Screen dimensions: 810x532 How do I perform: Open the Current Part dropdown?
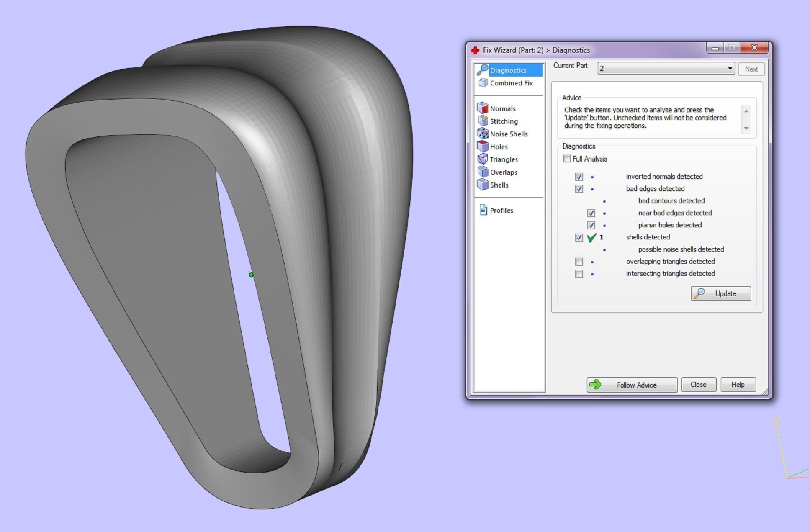point(729,69)
